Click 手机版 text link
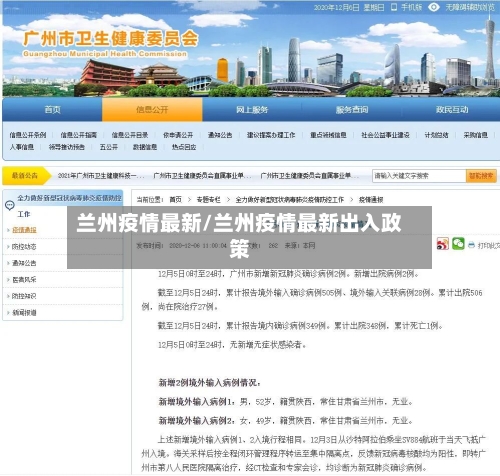 [x=411, y=7]
